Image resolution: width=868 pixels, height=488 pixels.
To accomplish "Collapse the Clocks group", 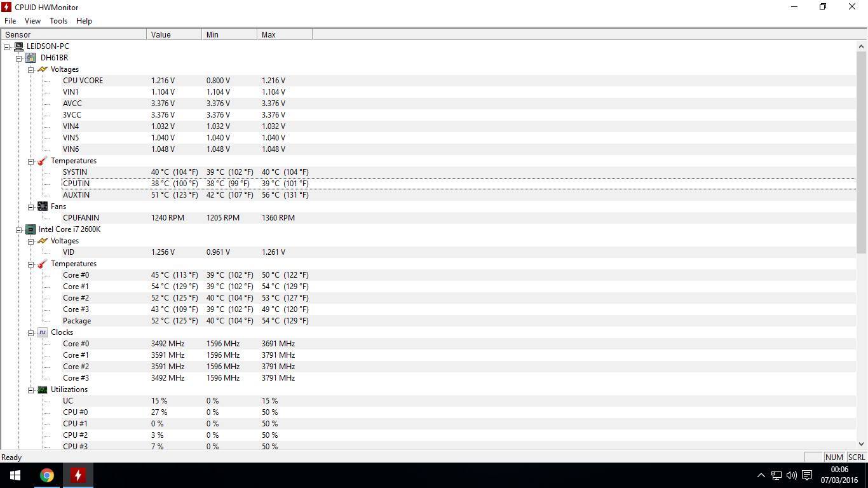I will [31, 332].
